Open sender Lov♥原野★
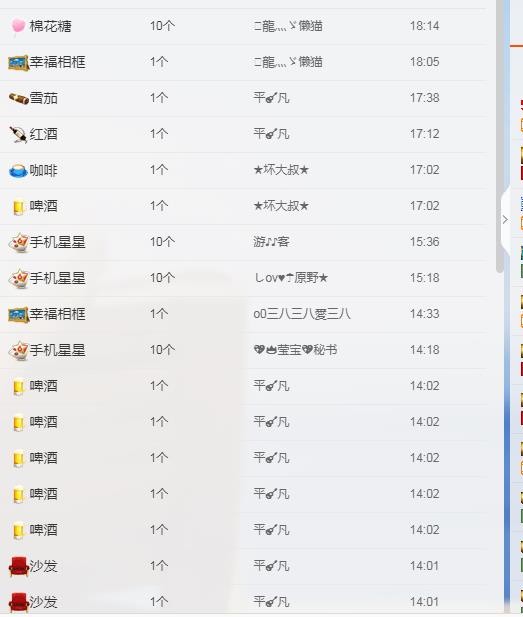Viewport: 523px width, 617px height. click(291, 278)
